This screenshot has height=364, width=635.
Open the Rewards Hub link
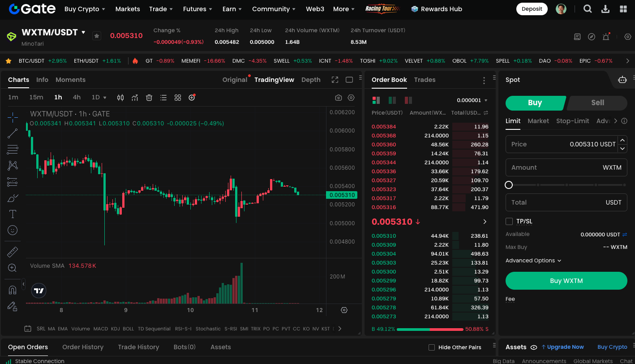coord(437,9)
